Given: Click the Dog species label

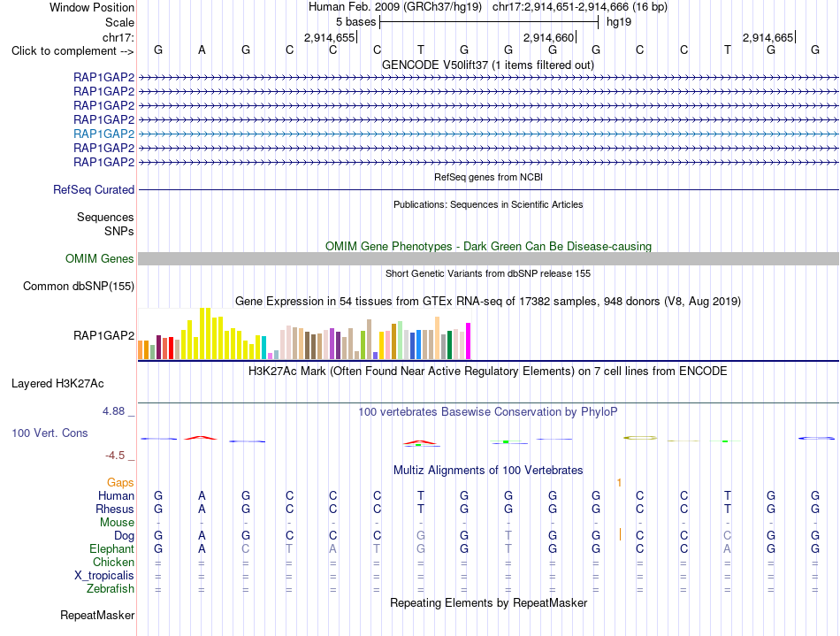Looking at the screenshot, I should pos(124,536).
